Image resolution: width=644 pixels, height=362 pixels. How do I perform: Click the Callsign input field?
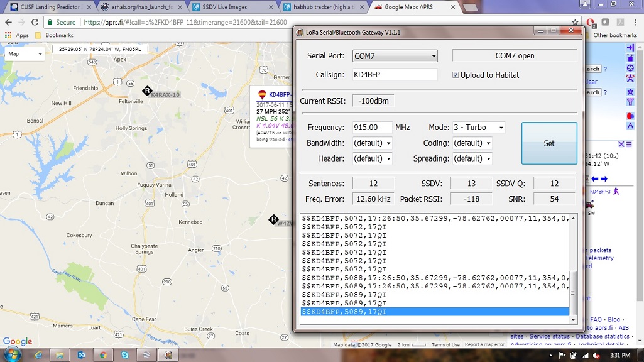click(394, 75)
